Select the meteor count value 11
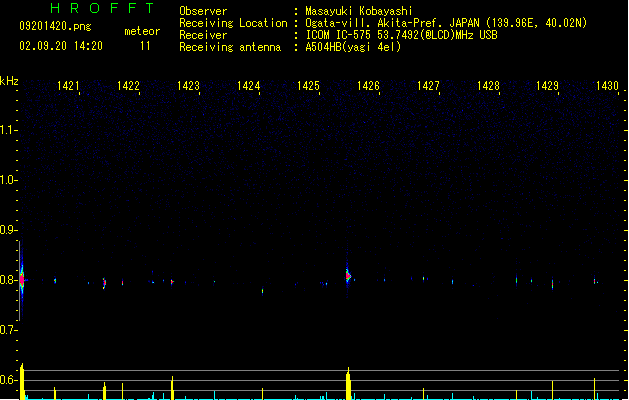629x400 pixels. (145, 46)
